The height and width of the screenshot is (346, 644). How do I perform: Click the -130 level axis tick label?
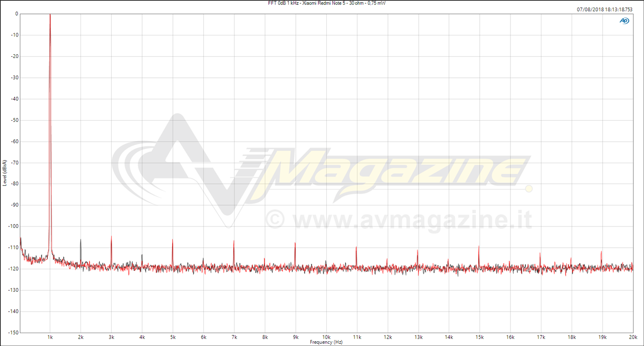13,290
